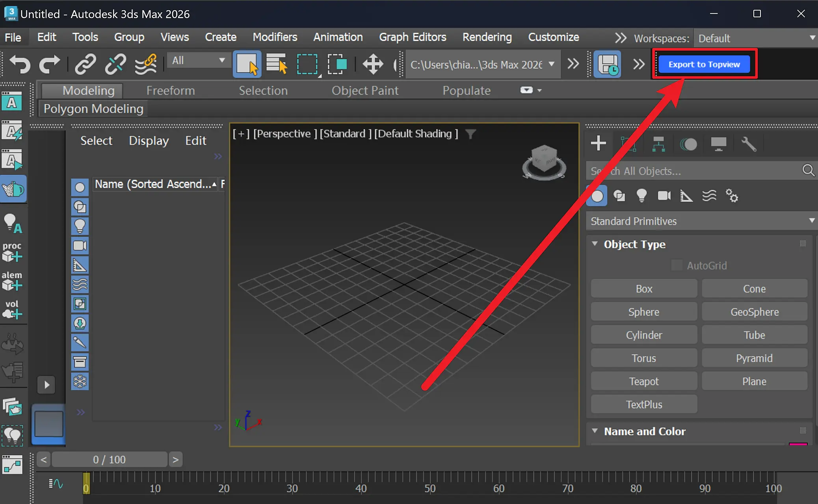
Task: Open the Hierarchy command panel tab
Action: click(x=658, y=144)
